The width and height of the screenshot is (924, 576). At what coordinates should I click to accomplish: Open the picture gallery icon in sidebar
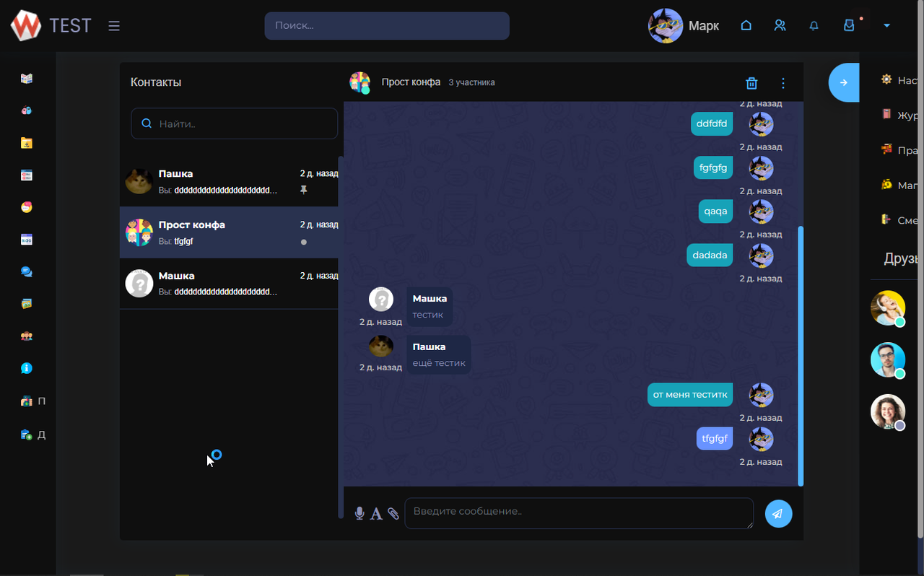(x=27, y=304)
